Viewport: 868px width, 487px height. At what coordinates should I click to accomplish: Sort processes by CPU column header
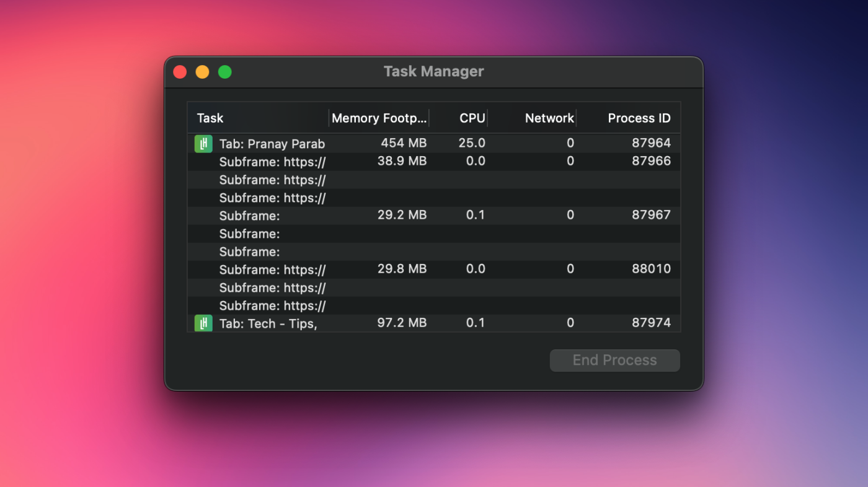(472, 118)
